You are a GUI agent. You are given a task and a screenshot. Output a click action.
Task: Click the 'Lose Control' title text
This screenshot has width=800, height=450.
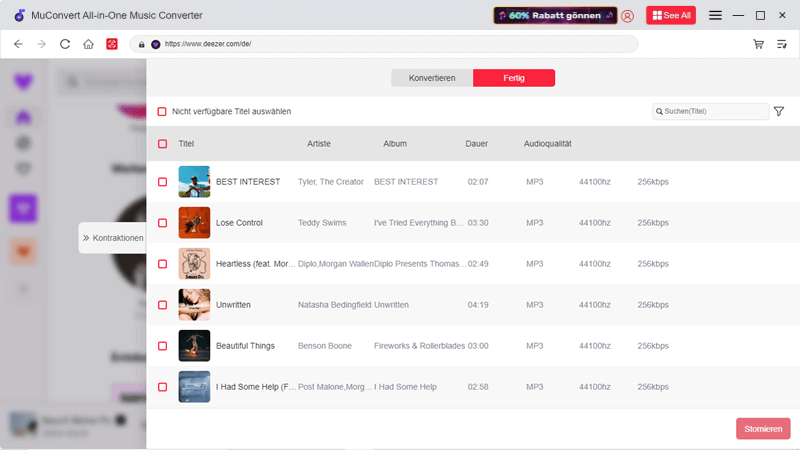click(x=239, y=223)
